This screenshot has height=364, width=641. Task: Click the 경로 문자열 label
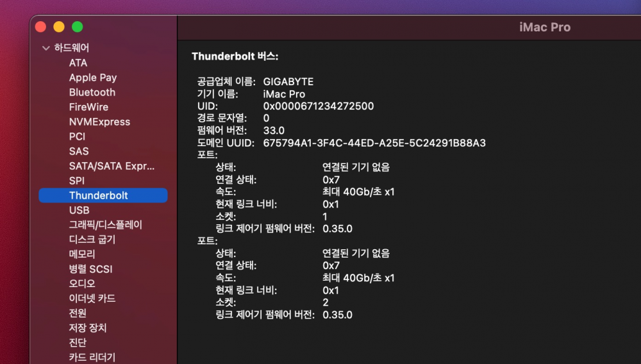(x=222, y=119)
